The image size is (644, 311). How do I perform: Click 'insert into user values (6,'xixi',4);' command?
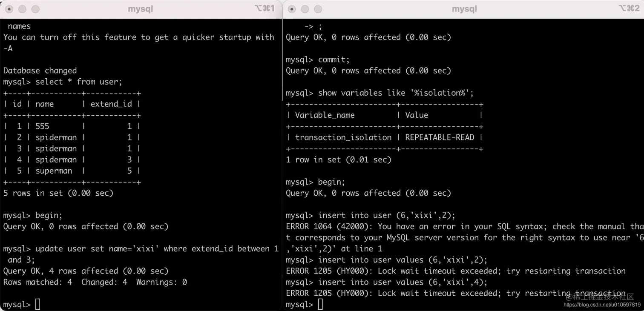[403, 282]
